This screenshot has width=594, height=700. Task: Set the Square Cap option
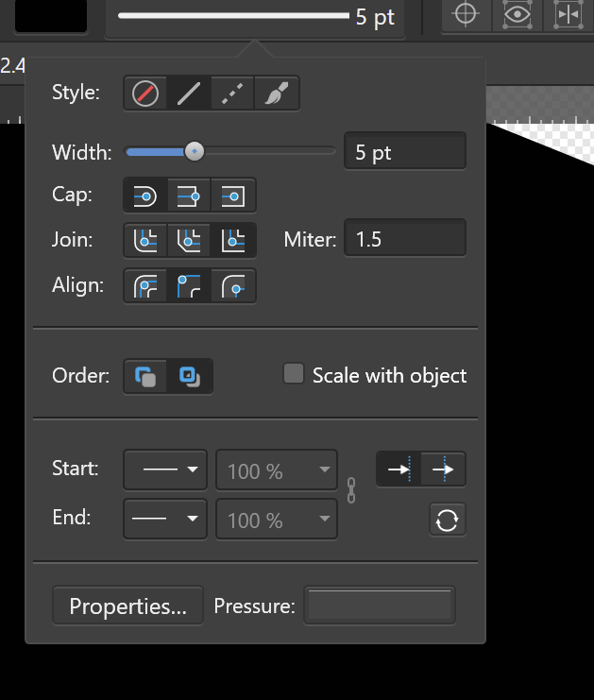(233, 196)
